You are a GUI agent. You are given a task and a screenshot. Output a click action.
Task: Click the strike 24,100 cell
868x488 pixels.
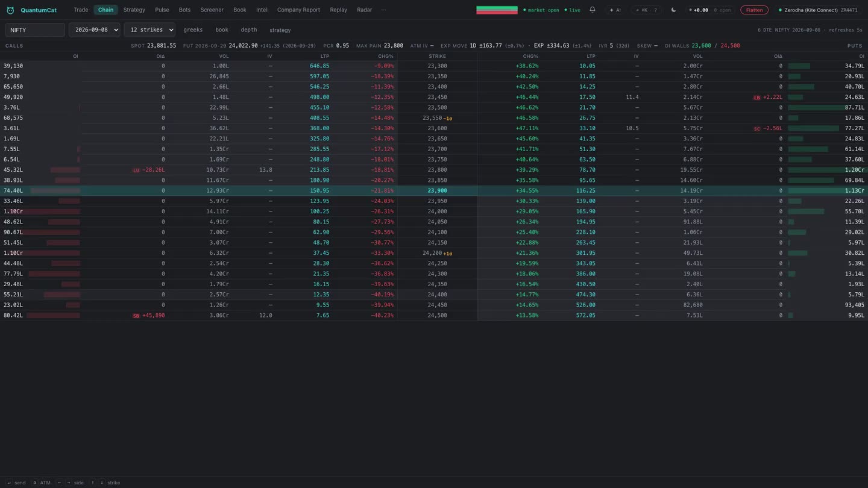437,233
